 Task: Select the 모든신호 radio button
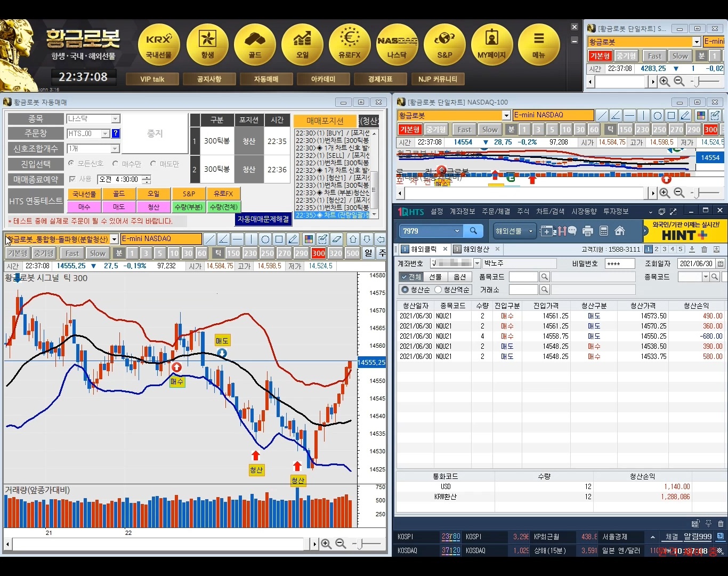pyautogui.click(x=71, y=163)
